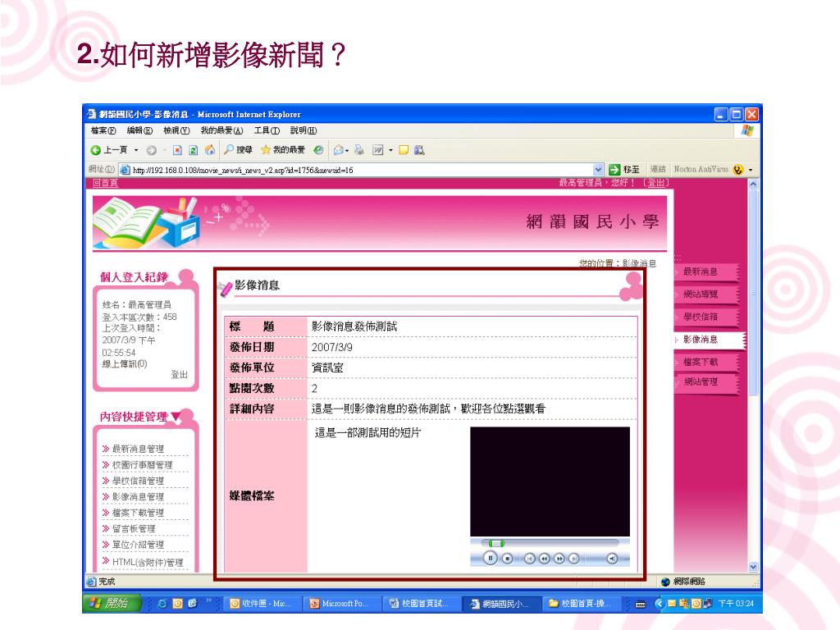Viewport: 840px width, 630px height.
Task: Open 檔案下載 in the right navigation
Action: point(705,362)
